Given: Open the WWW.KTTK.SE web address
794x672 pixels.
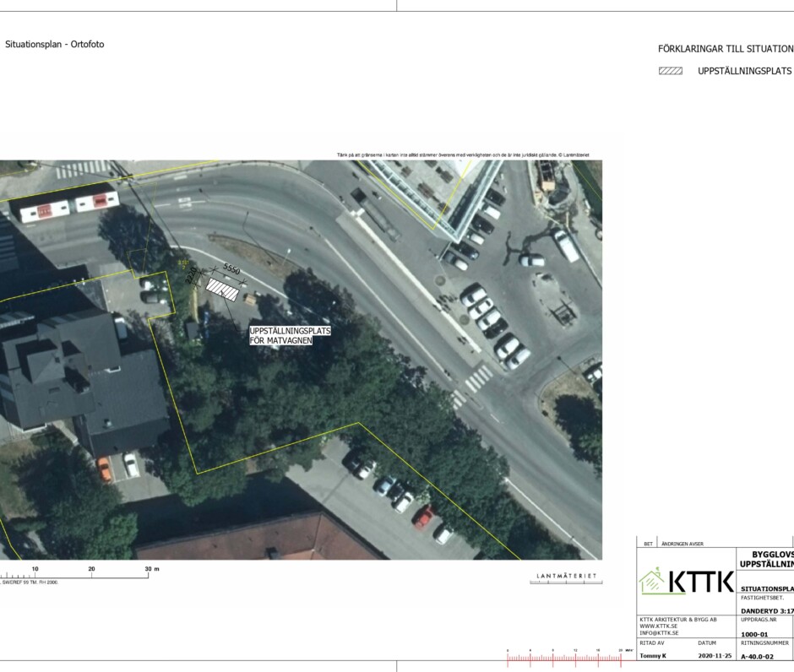Looking at the screenshot, I should 658,626.
